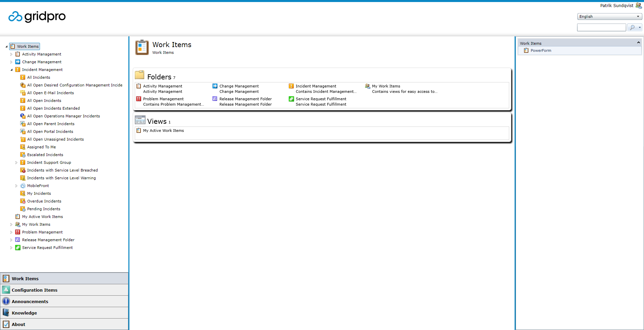Switch to the Configuration Items workspace
Viewport: 644px width, 330px height.
(x=64, y=290)
